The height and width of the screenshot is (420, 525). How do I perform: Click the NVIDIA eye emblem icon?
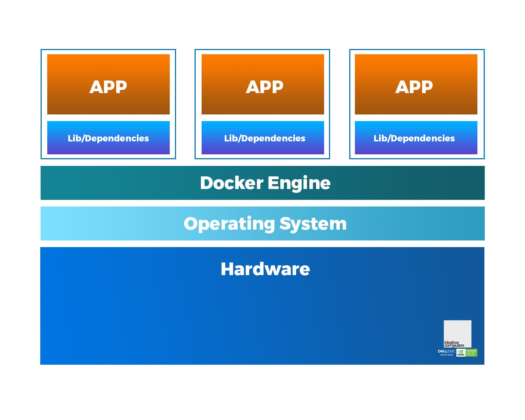tap(460, 351)
